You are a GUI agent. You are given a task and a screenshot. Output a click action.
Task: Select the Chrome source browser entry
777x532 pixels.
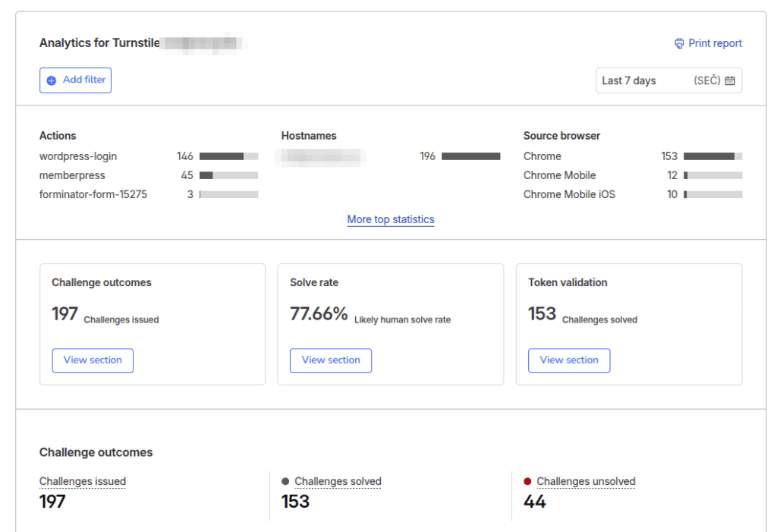pyautogui.click(x=633, y=156)
